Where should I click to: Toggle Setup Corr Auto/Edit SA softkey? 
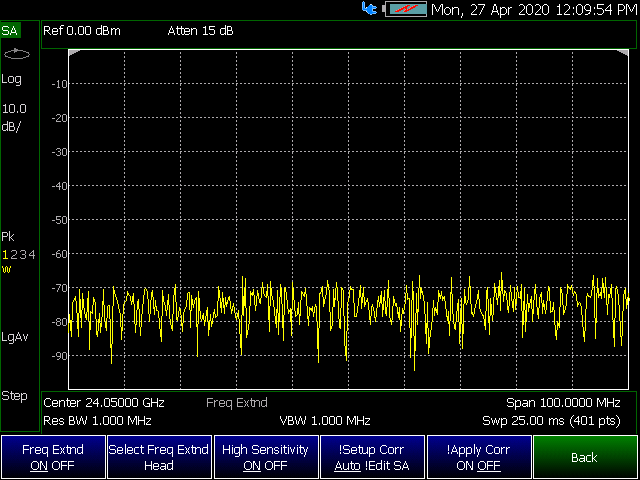[x=372, y=457]
